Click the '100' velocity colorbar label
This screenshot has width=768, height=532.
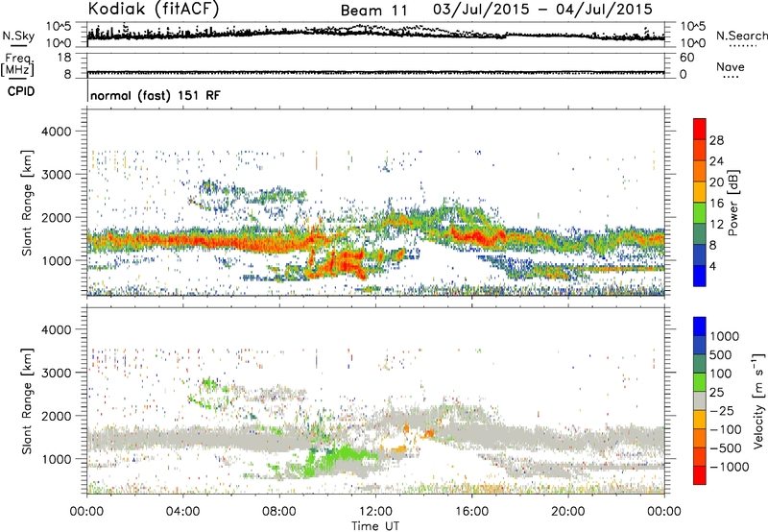point(721,374)
